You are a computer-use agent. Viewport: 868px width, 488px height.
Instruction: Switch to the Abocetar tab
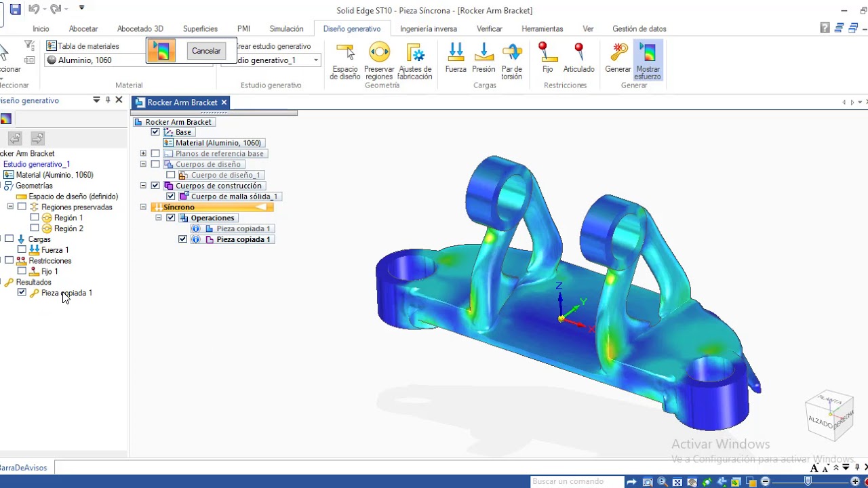83,29
